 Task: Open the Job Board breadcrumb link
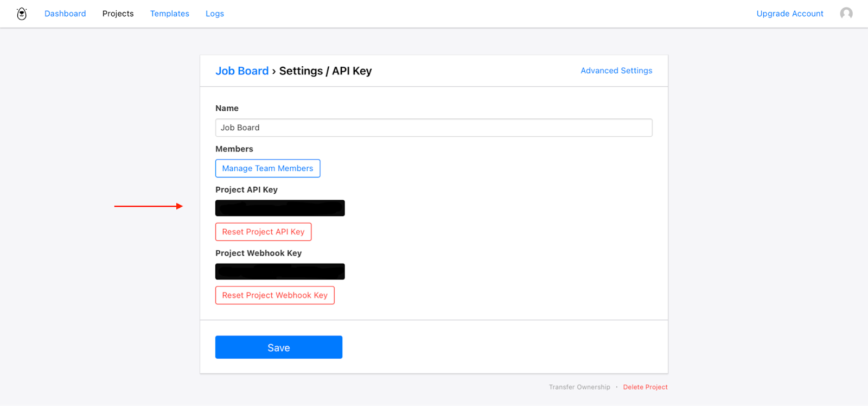pos(242,71)
